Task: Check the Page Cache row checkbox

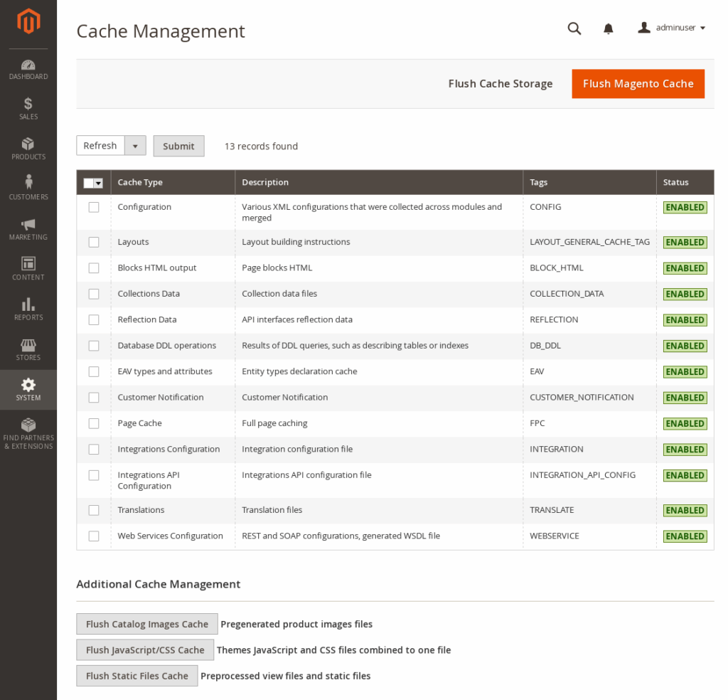Action: point(93,423)
